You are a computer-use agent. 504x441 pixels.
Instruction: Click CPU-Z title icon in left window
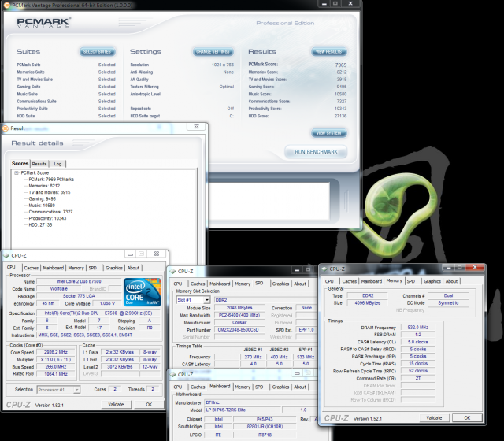6,255
